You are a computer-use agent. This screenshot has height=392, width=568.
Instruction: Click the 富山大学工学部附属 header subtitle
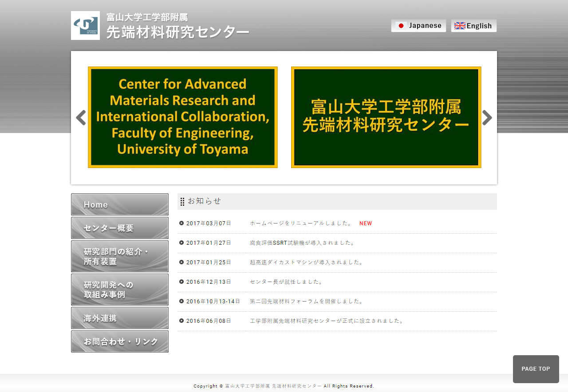(147, 17)
